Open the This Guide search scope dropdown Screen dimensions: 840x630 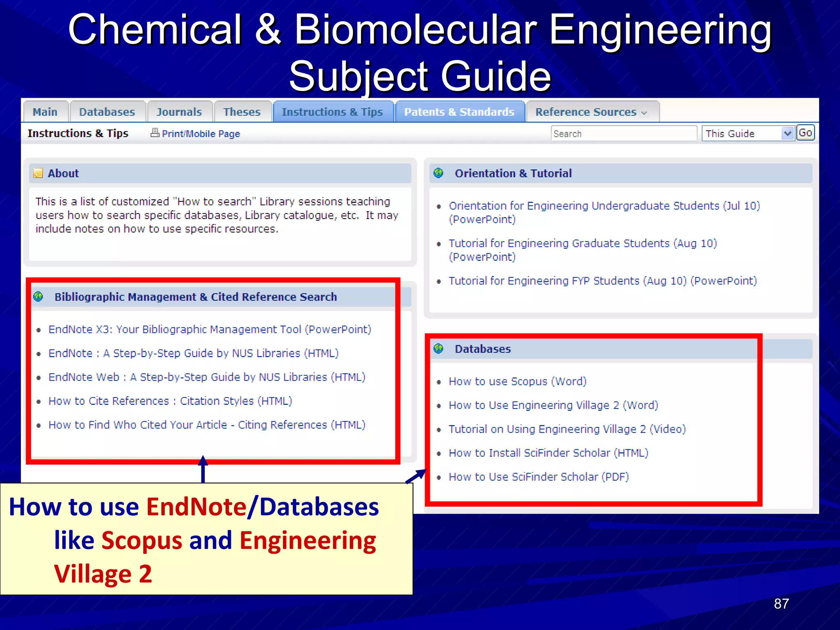pyautogui.click(x=748, y=134)
